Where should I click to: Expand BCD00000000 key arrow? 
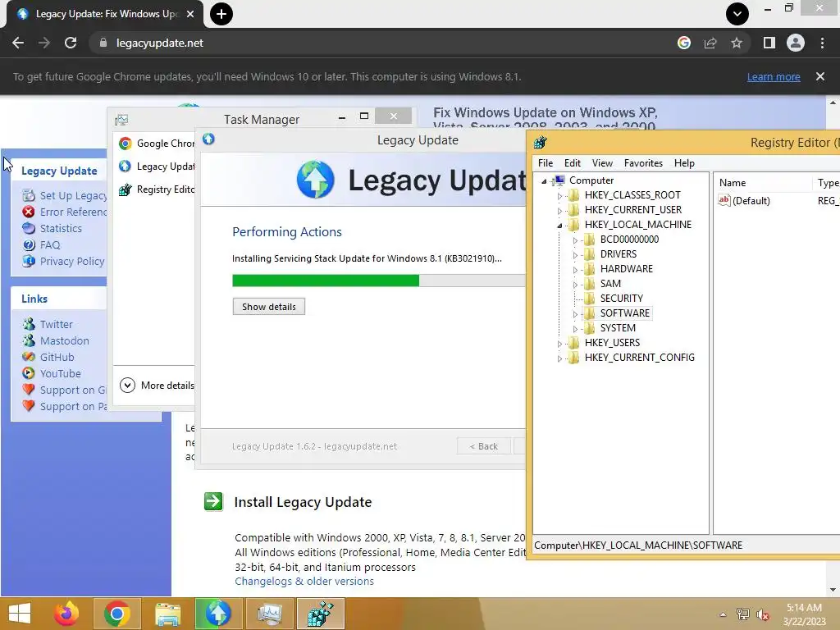click(575, 240)
